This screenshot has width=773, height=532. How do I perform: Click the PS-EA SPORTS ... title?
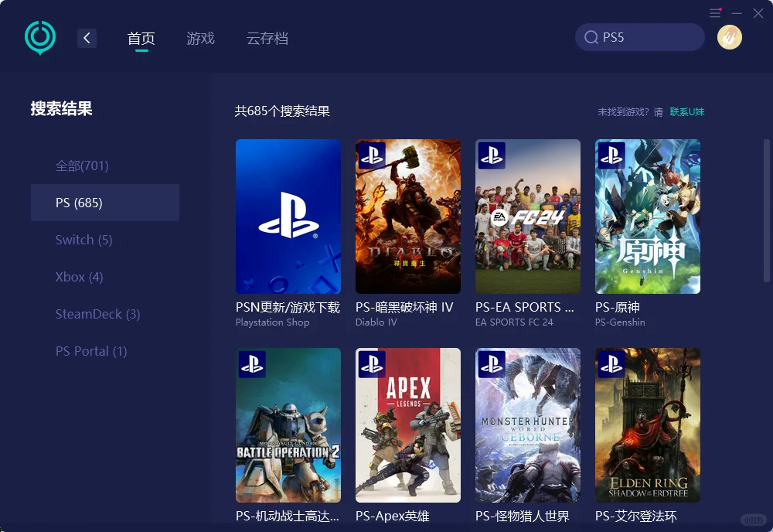[525, 307]
